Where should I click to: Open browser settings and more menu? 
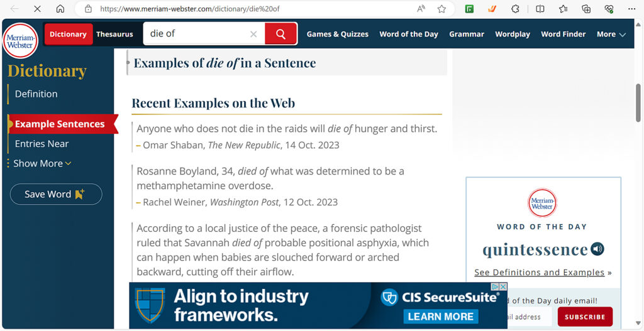click(x=631, y=9)
